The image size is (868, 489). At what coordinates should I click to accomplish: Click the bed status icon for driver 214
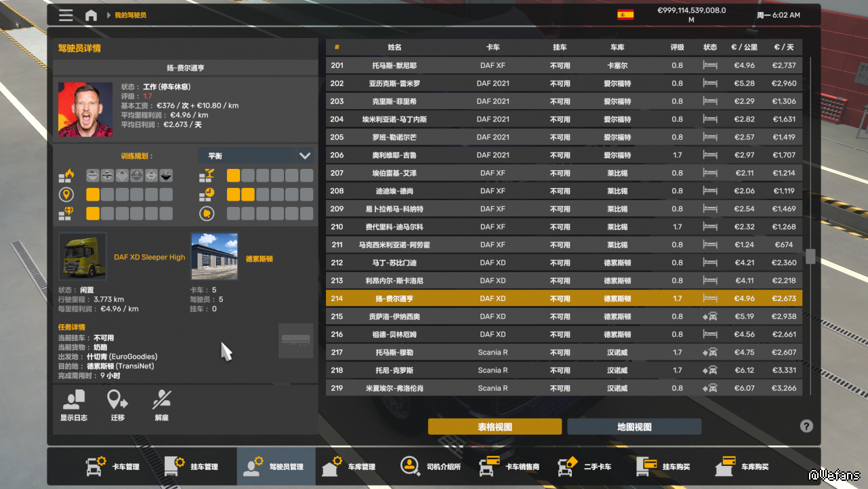[x=710, y=298]
